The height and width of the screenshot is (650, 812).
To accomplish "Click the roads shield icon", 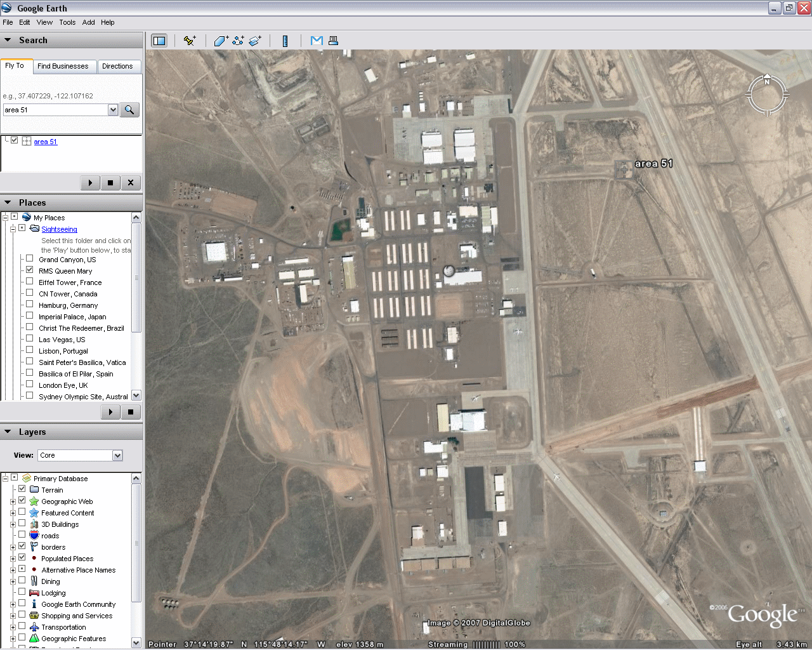I will 34,535.
